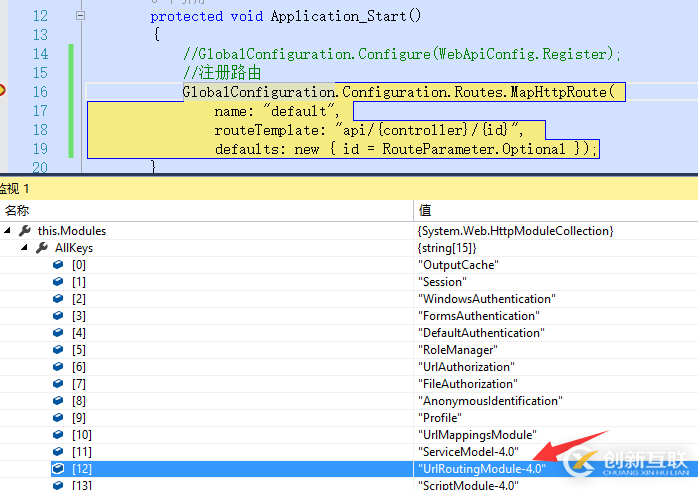Image resolution: width=698 pixels, height=490 pixels.
Task: Click the cube icon for index [4]
Action: [58, 332]
